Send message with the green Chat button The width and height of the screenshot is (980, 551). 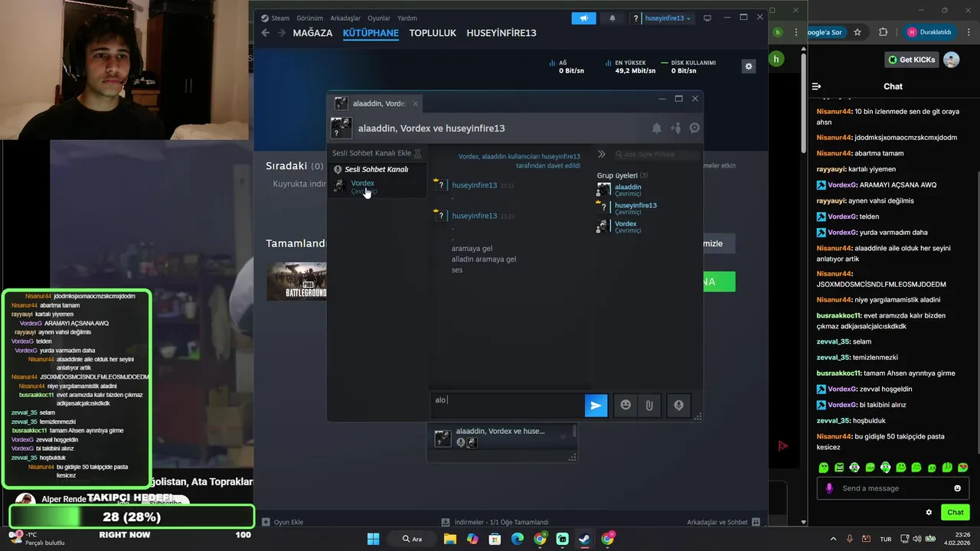coord(955,512)
